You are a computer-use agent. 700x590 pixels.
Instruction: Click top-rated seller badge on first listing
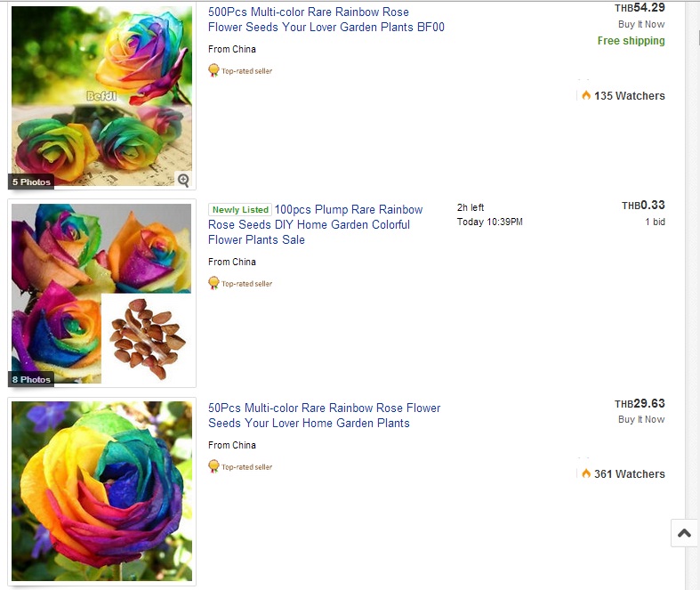pyautogui.click(x=240, y=70)
